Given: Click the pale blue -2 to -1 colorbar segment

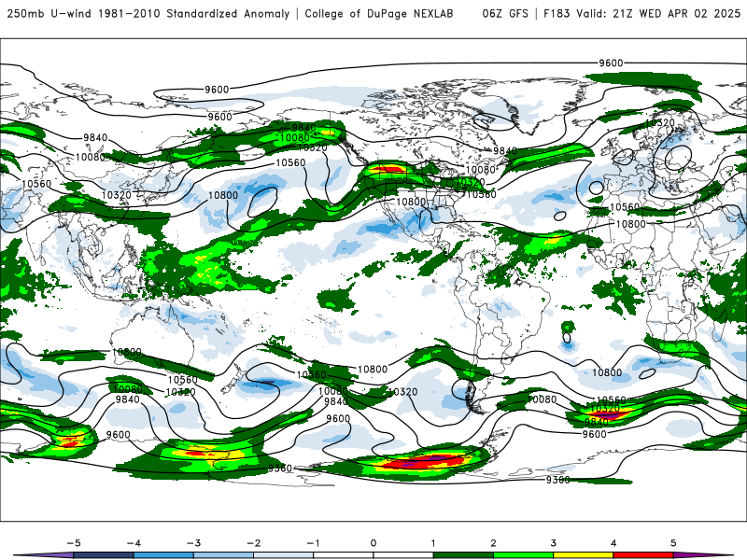Looking at the screenshot, I should (284, 555).
